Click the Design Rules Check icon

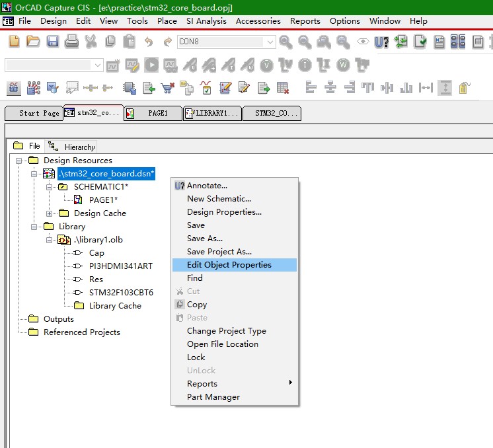[420, 42]
